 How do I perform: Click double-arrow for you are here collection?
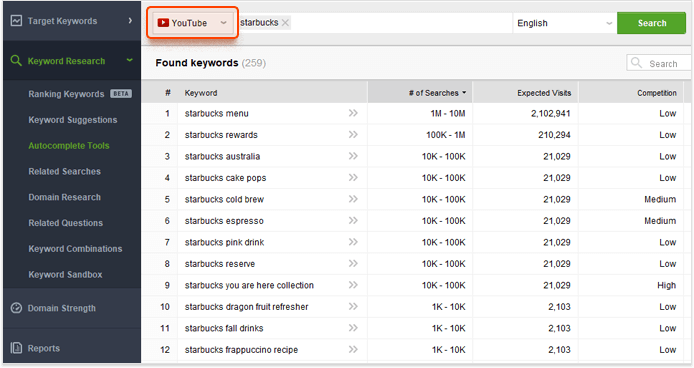pos(353,285)
